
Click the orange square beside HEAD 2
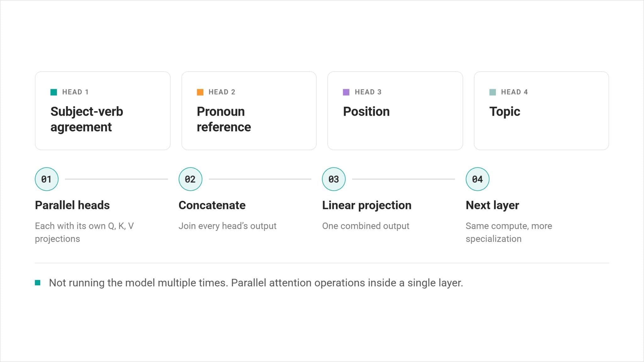click(x=200, y=92)
